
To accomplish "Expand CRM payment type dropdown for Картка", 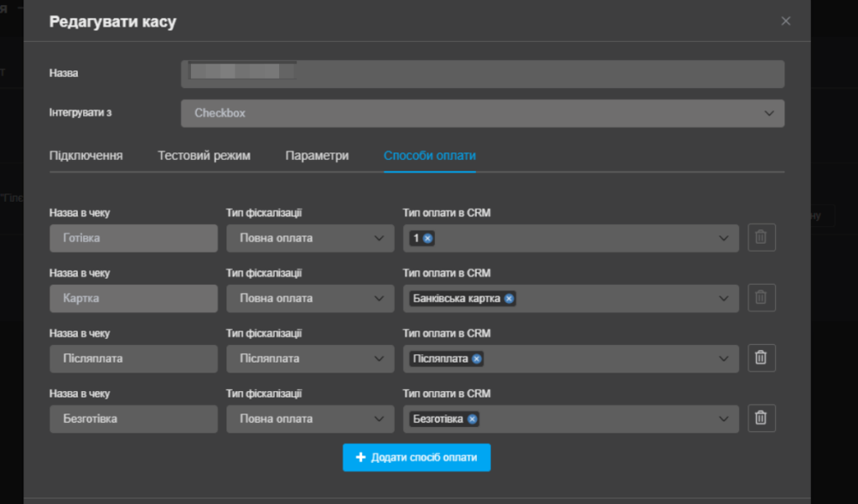I will point(724,299).
